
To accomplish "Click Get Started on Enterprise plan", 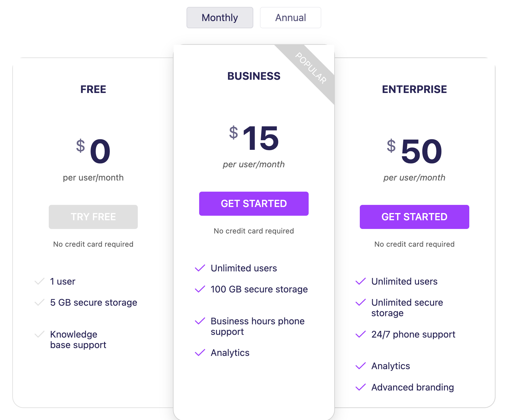I will click(x=414, y=217).
